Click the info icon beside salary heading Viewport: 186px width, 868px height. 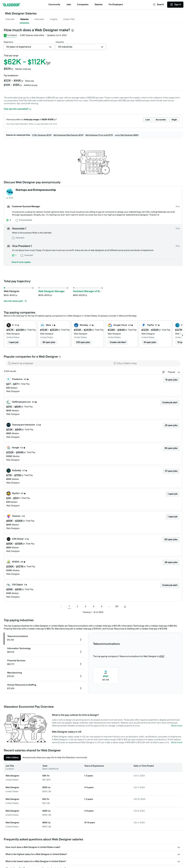click(73, 30)
